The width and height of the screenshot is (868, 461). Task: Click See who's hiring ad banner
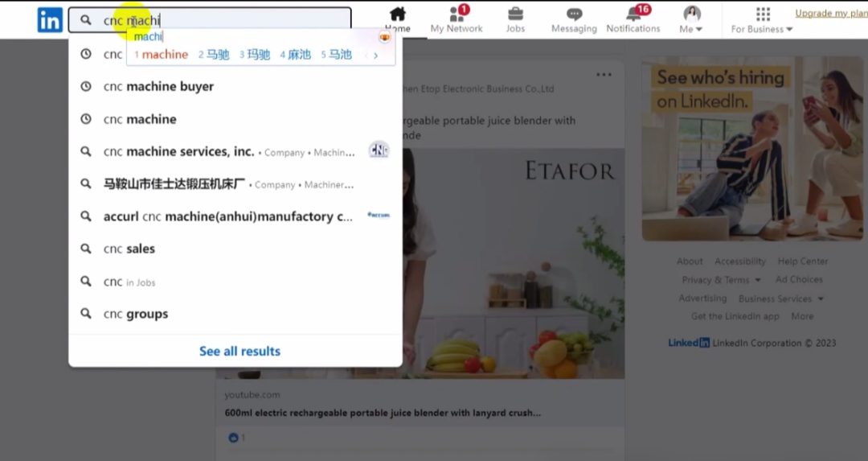coord(752,149)
